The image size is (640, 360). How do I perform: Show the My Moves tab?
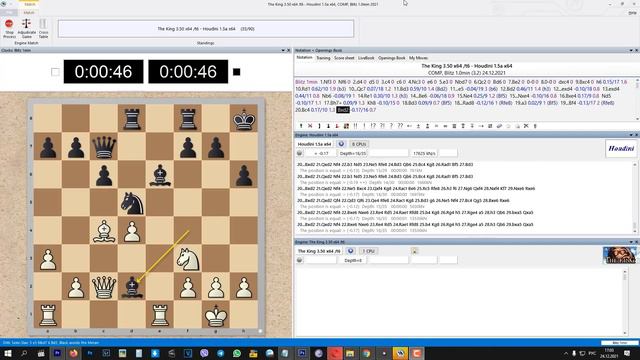coord(418,58)
